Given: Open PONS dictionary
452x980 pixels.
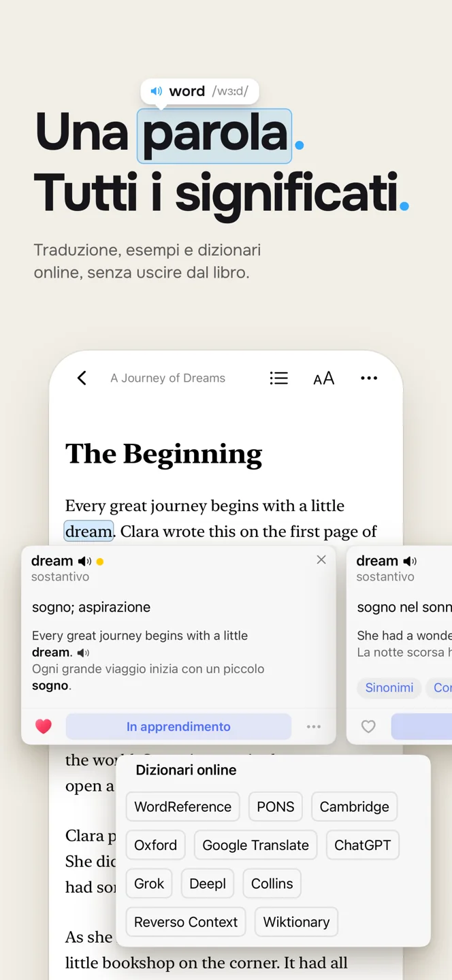Looking at the screenshot, I should click(x=276, y=806).
